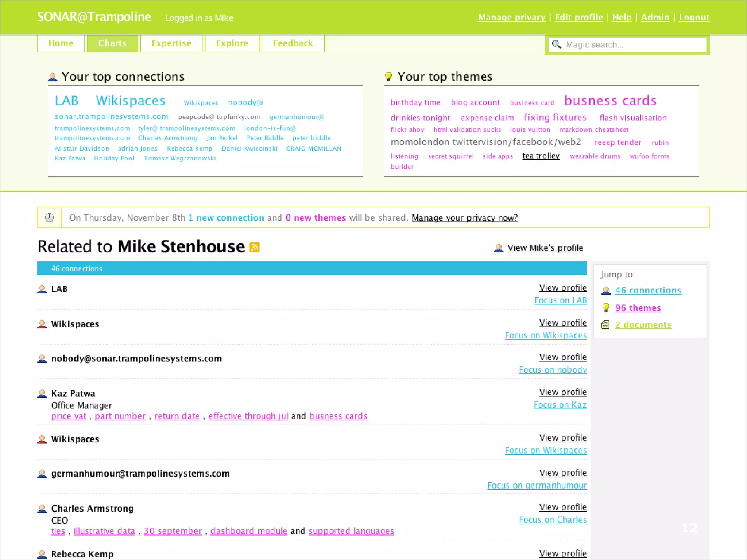Open the Charts tab

click(x=112, y=43)
